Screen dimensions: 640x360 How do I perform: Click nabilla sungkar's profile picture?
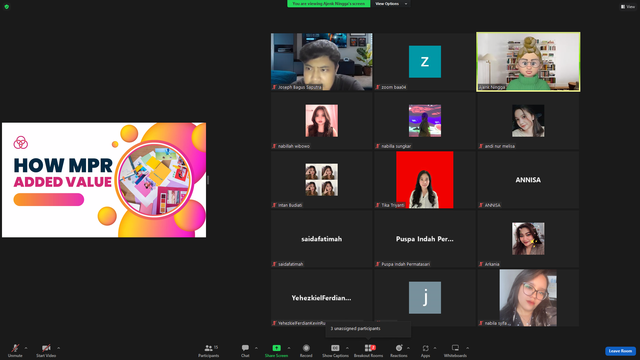(x=425, y=121)
